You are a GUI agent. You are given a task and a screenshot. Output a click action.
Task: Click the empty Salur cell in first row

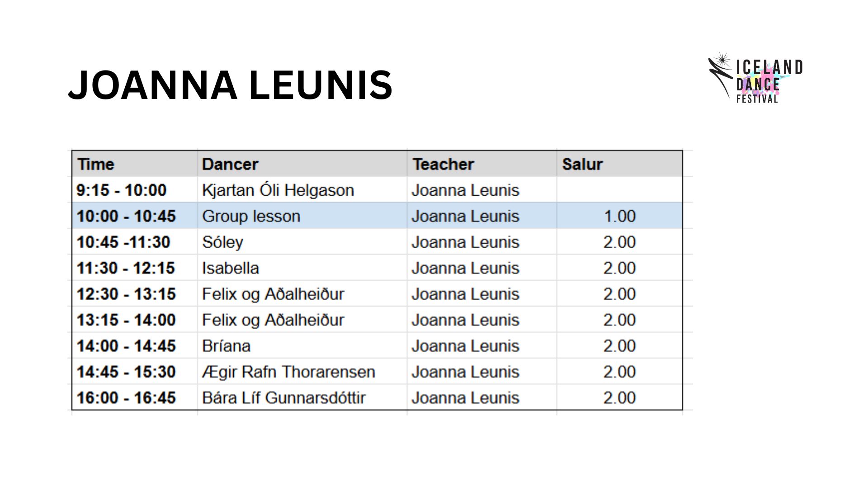(x=619, y=190)
